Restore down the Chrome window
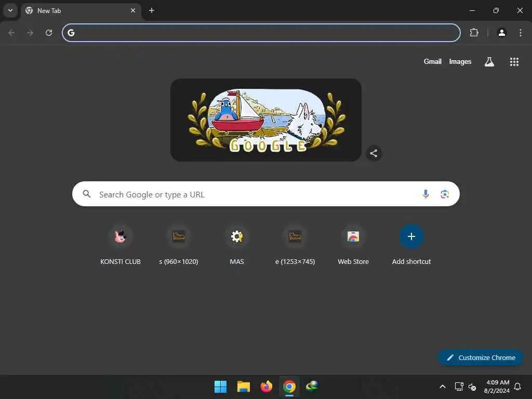 pos(496,10)
